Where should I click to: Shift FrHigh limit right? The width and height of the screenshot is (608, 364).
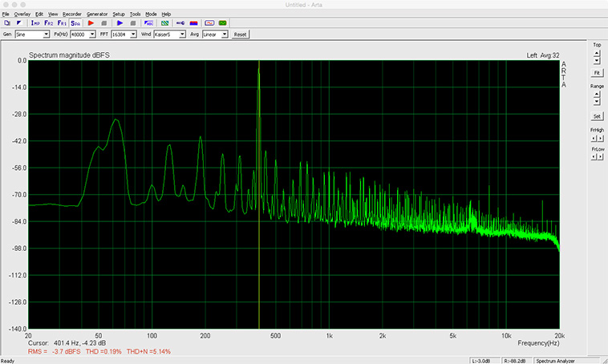tap(600, 138)
